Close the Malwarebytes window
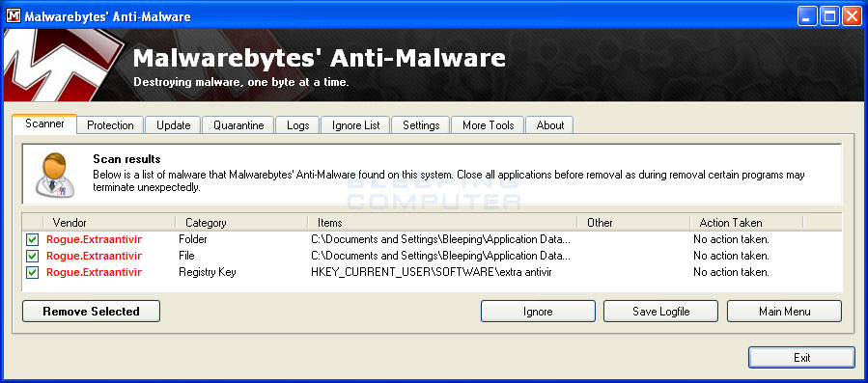The width and height of the screenshot is (868, 383). (x=852, y=16)
